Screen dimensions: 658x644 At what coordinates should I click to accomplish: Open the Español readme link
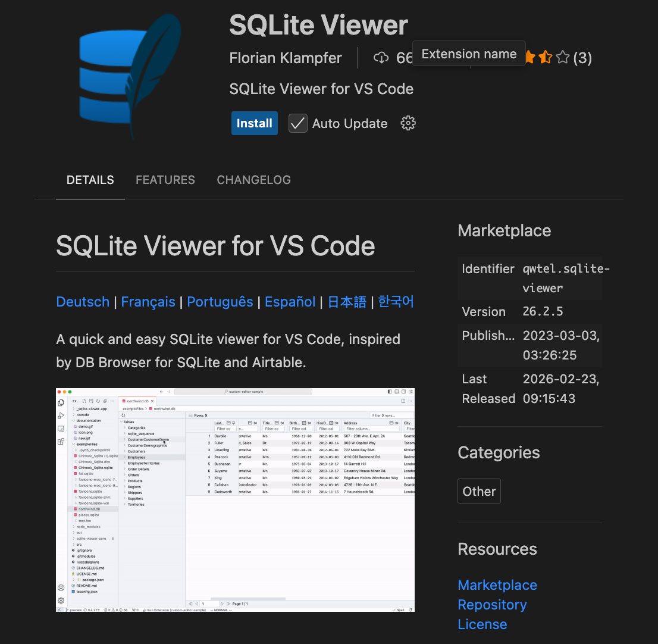pyautogui.click(x=290, y=302)
